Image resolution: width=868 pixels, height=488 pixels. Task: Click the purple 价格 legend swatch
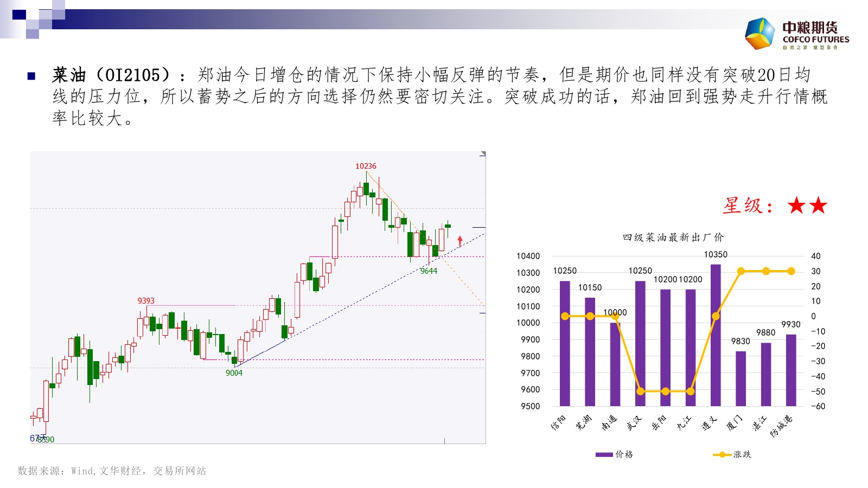(604, 454)
